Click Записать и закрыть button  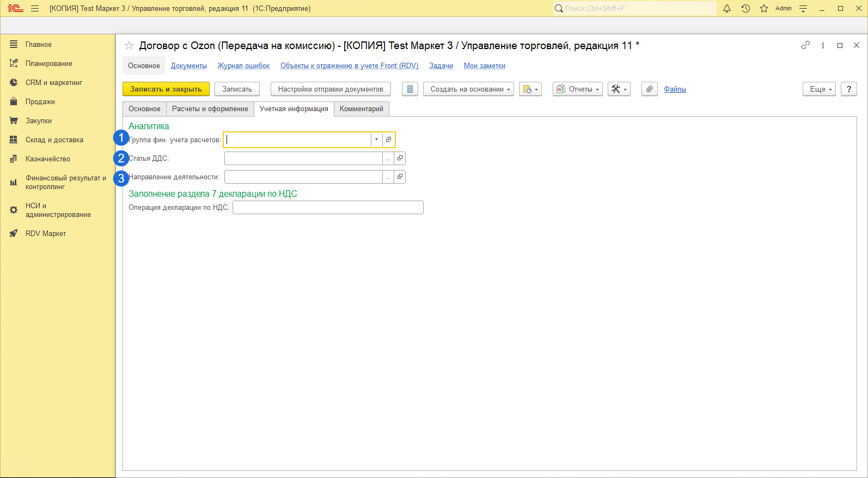166,89
